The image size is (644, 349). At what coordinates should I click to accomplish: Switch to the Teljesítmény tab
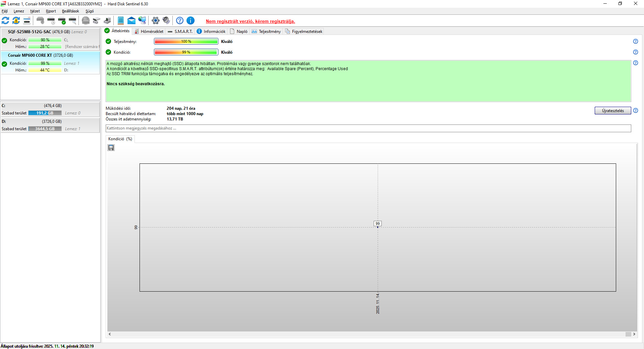click(x=266, y=32)
